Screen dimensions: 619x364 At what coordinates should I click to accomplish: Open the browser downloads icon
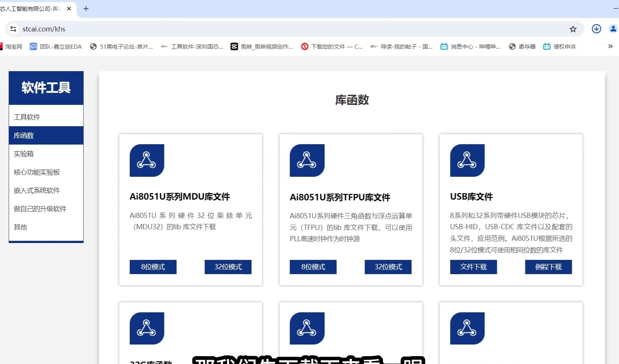(597, 29)
